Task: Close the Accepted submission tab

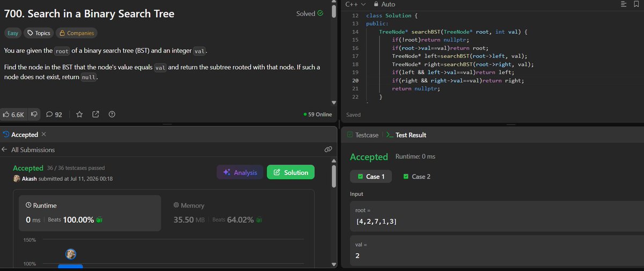Action: [43, 134]
